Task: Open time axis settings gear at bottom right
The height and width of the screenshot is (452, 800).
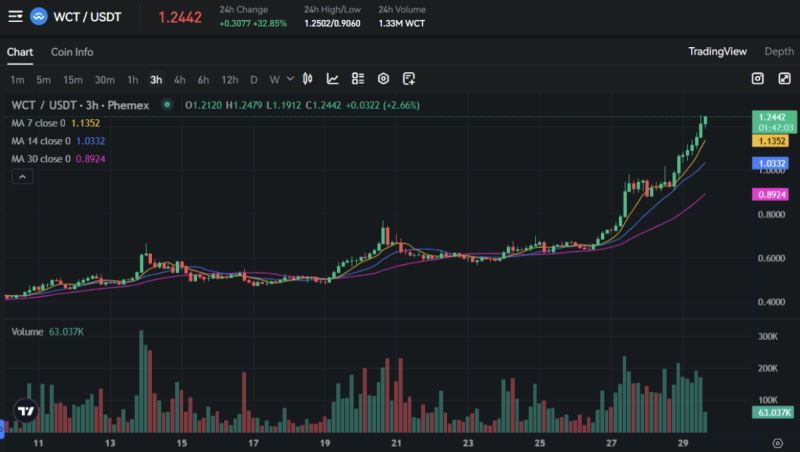Action: pyautogui.click(x=778, y=441)
